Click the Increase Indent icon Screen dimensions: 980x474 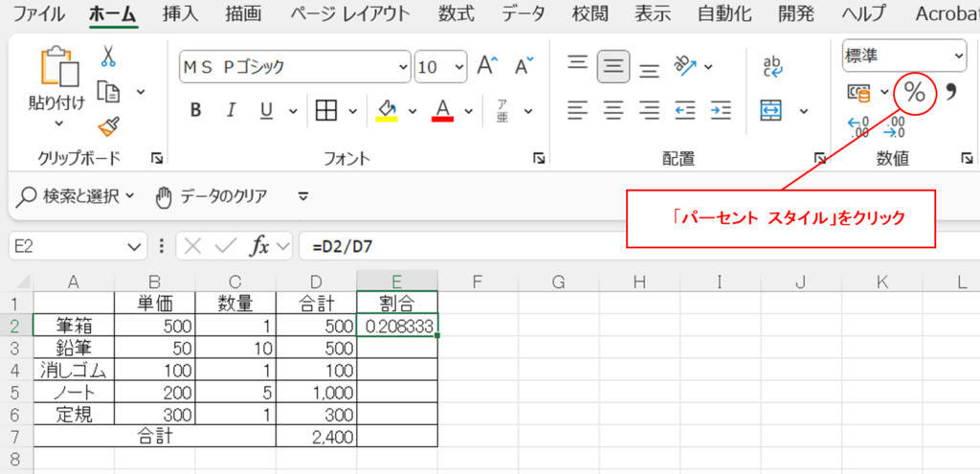click(721, 110)
